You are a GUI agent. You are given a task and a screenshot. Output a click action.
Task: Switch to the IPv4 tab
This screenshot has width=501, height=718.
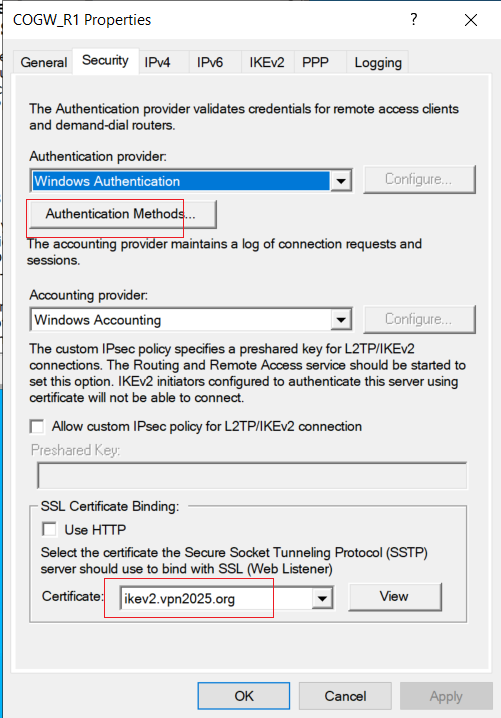(x=158, y=62)
